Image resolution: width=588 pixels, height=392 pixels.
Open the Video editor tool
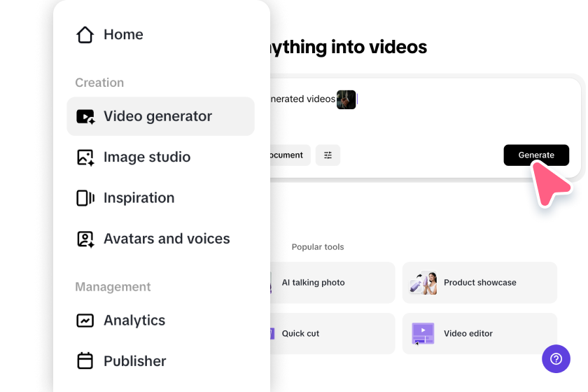[479, 333]
